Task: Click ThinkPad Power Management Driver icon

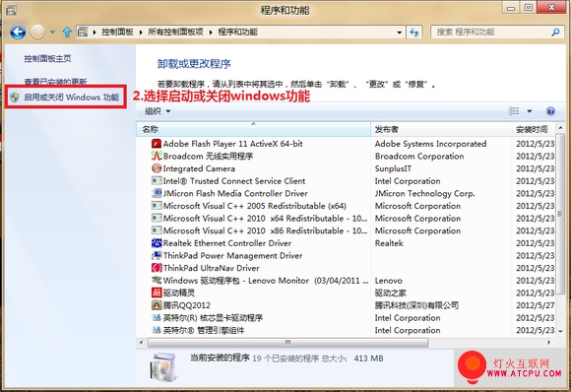Action: pyautogui.click(x=157, y=255)
